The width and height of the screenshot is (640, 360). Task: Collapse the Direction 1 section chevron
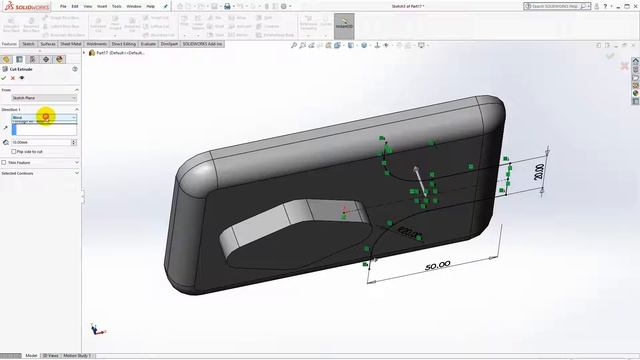(x=76, y=109)
